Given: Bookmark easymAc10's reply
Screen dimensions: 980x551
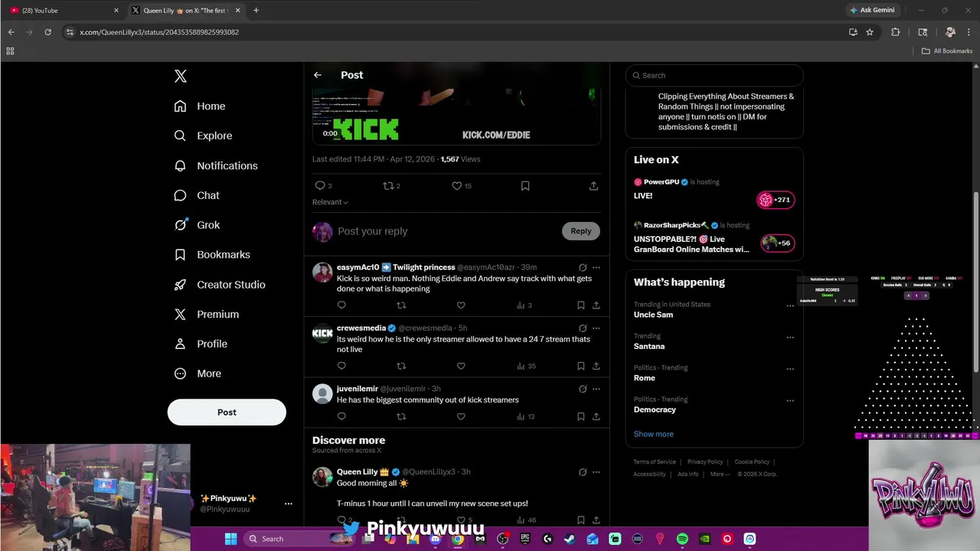Looking at the screenshot, I should pos(581,305).
